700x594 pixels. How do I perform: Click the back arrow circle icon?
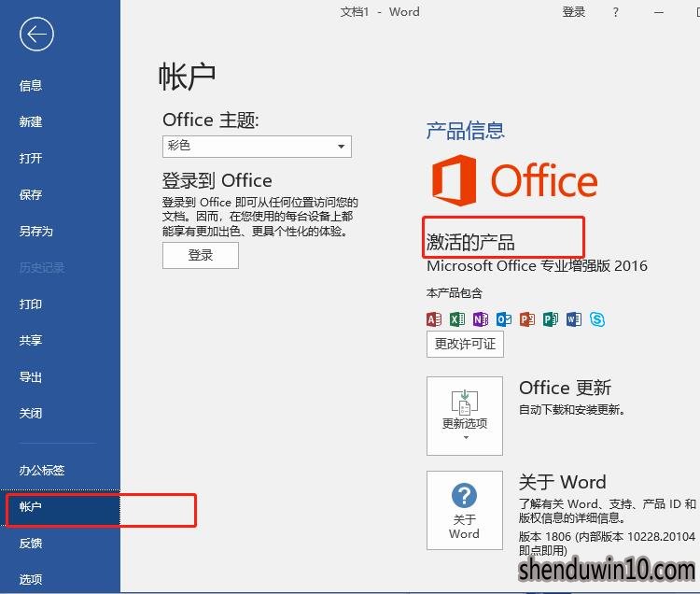coord(36,34)
